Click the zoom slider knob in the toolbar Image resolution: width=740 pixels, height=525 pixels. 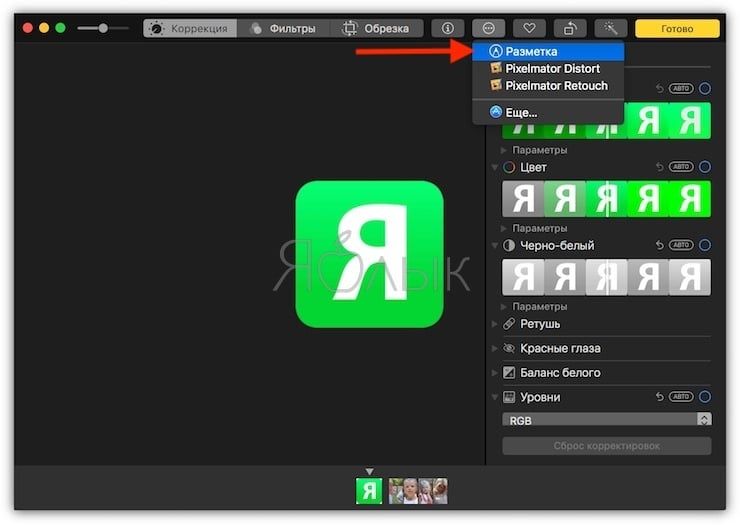coord(103,28)
